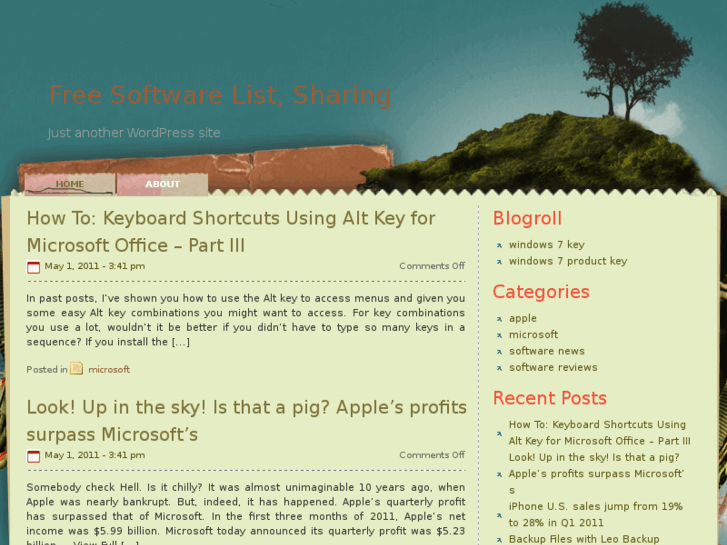Click the arrow bullet beside software news
Screen dimensions: 727x545
499,352
